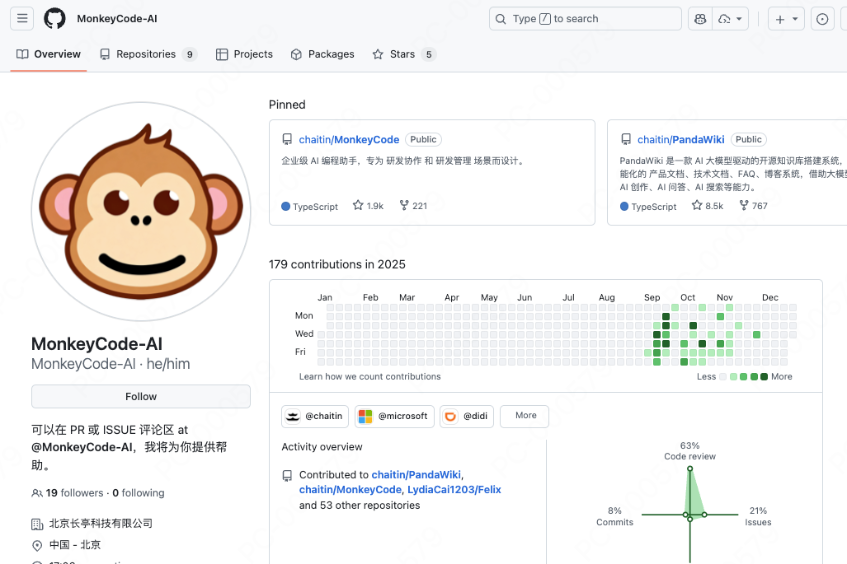Click the @chaitin organization avatar
Viewport: 847px width, 564px height.
tap(293, 416)
